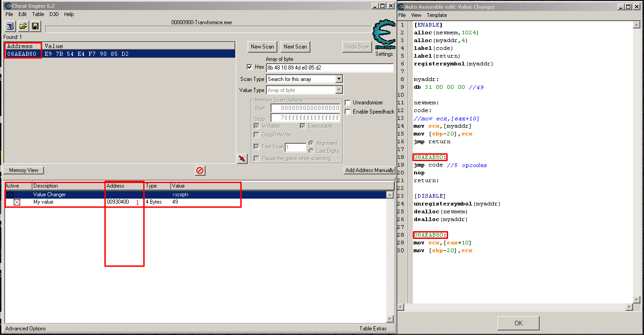Open the Template menu in Auto Assemble
Image resolution: width=644 pixels, height=335 pixels.
coord(437,15)
